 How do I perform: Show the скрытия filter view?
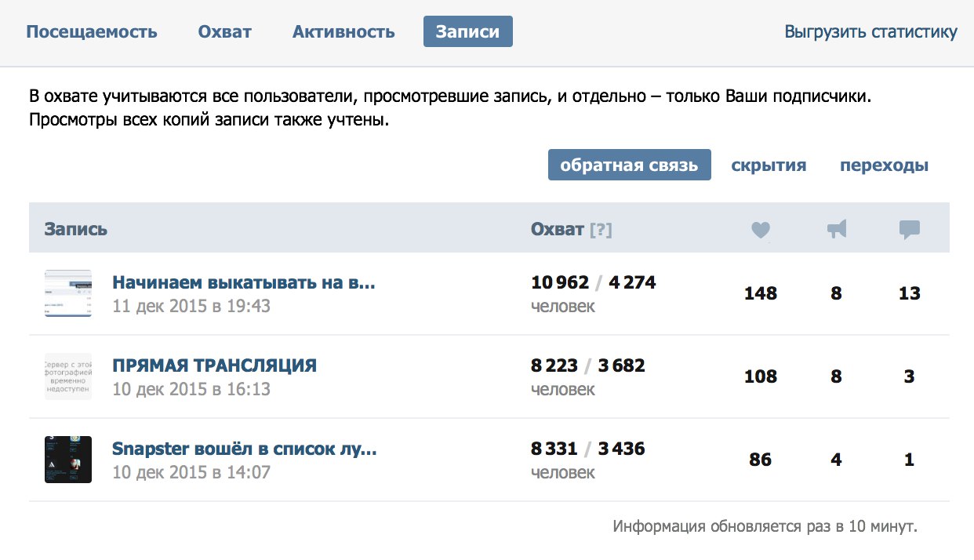[769, 165]
